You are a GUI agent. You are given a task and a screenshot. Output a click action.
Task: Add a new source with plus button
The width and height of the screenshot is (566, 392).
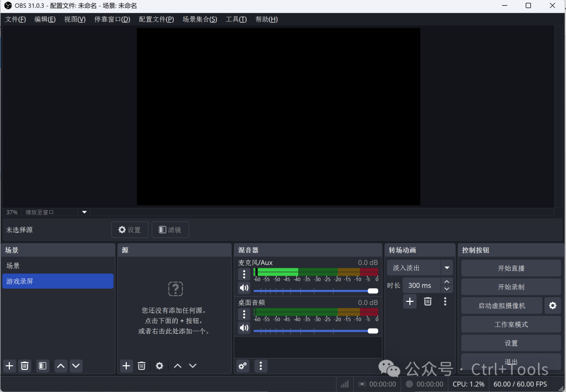[x=126, y=366]
